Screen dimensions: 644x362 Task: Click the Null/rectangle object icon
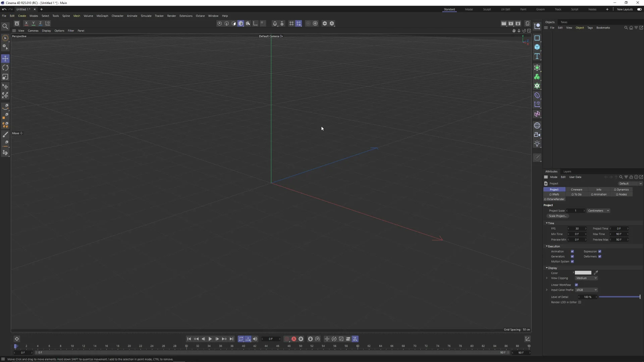click(x=537, y=38)
